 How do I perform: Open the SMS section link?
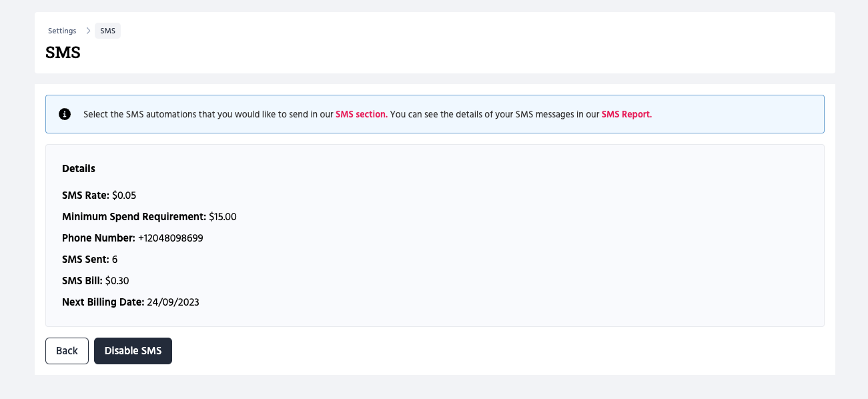361,114
